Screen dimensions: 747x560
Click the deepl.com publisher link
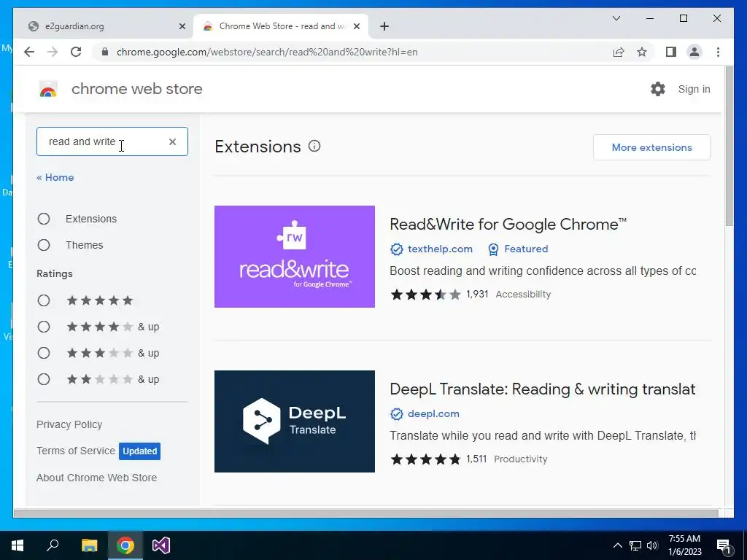click(433, 414)
